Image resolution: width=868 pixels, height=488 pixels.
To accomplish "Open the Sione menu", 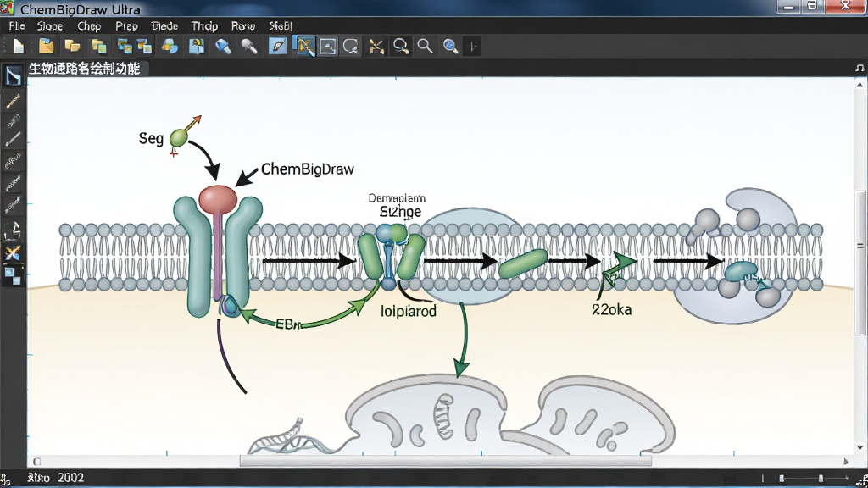I will click(x=50, y=26).
